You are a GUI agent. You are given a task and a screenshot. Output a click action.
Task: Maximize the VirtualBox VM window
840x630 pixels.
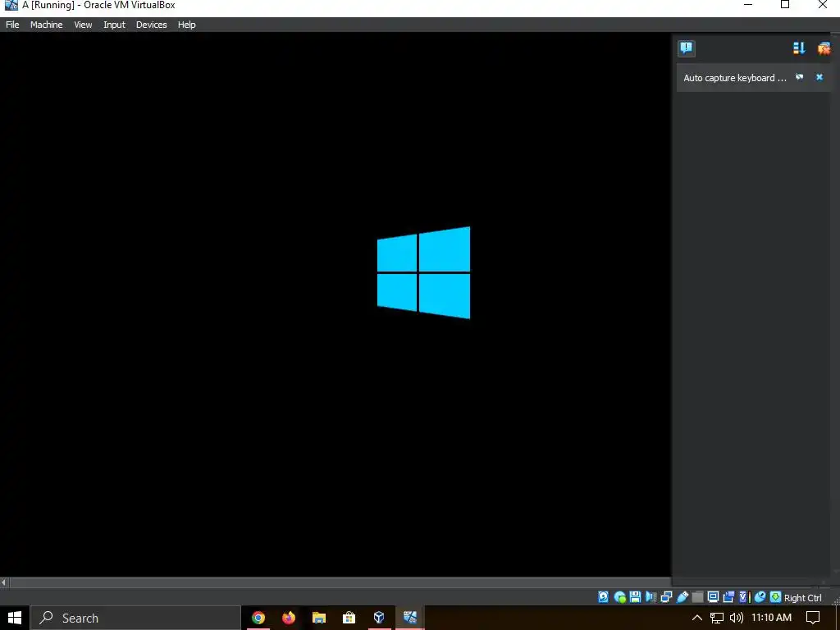785,5
